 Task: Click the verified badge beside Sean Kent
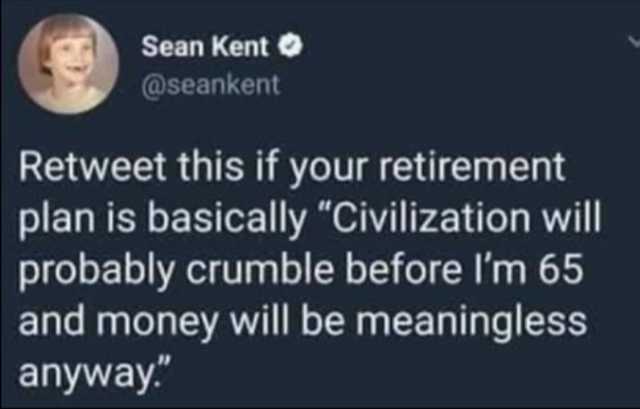pyautogui.click(x=291, y=47)
